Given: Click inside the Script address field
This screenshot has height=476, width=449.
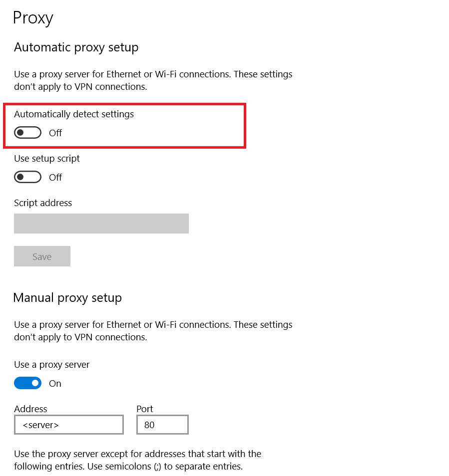Looking at the screenshot, I should 101,223.
